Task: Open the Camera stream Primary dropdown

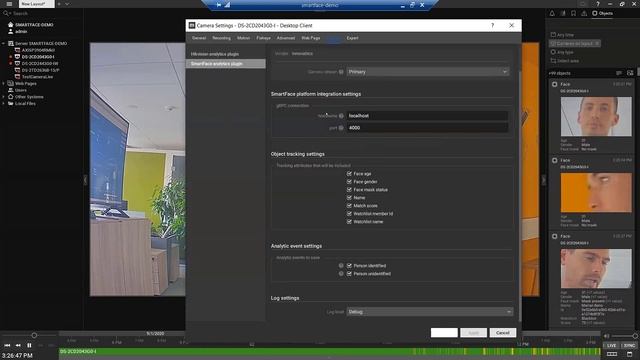Action: point(428,72)
